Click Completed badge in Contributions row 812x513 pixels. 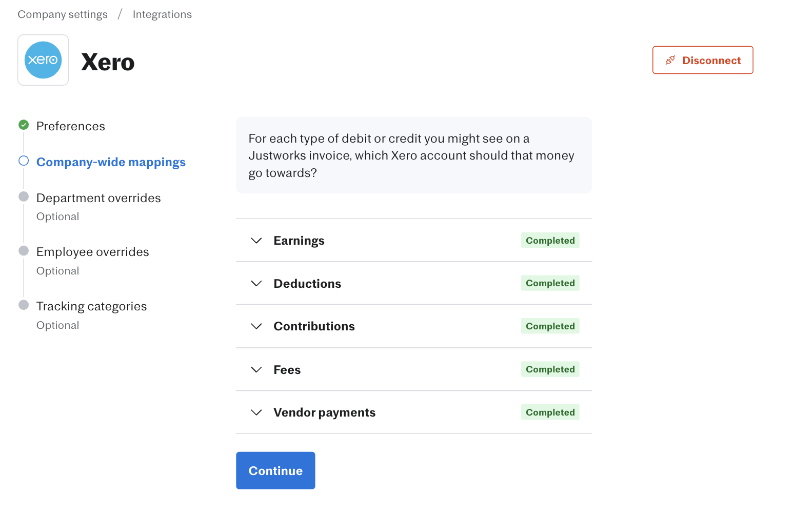coord(550,326)
